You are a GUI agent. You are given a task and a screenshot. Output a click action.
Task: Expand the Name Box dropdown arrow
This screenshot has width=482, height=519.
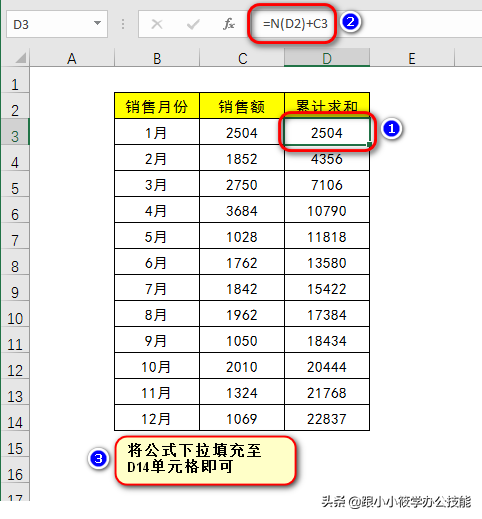pos(97,23)
